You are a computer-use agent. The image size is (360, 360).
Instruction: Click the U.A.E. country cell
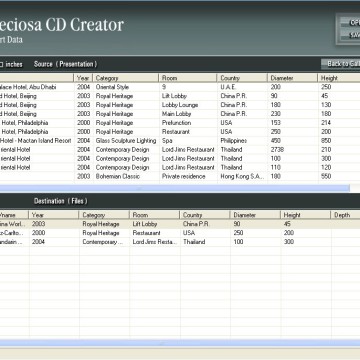coord(228,87)
